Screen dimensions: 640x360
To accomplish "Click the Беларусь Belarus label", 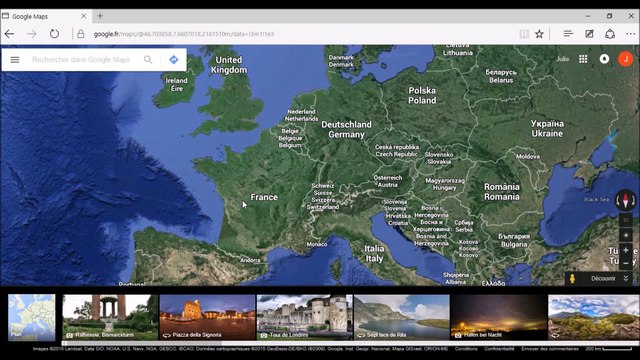I will (x=501, y=76).
